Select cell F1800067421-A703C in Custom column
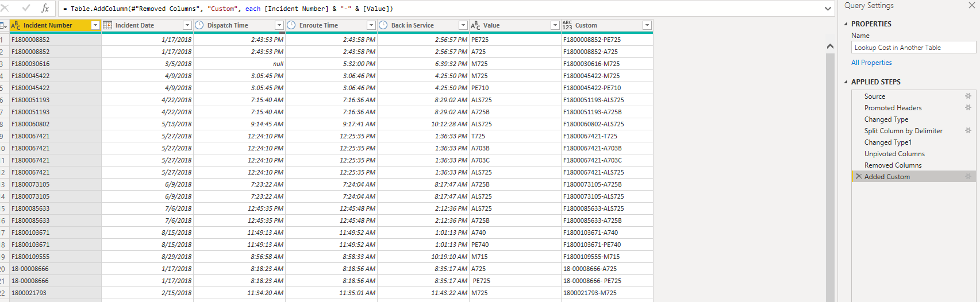This screenshot has width=980, height=302. 607,160
